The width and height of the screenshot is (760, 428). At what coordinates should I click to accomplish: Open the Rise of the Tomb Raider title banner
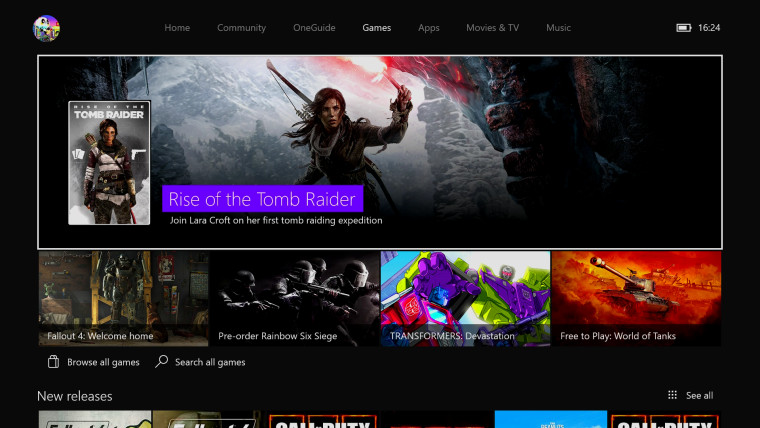(x=262, y=199)
